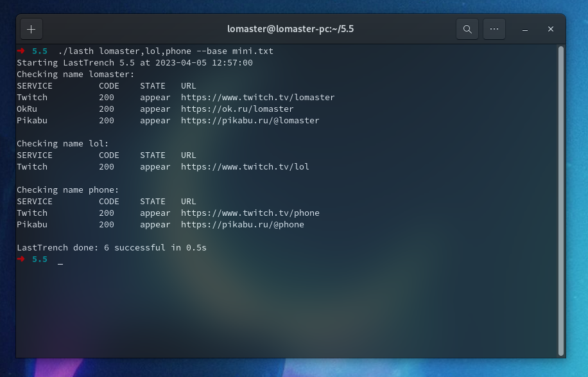This screenshot has width=588, height=377.
Task: Open a new terminal tab with plus button
Action: coord(31,29)
